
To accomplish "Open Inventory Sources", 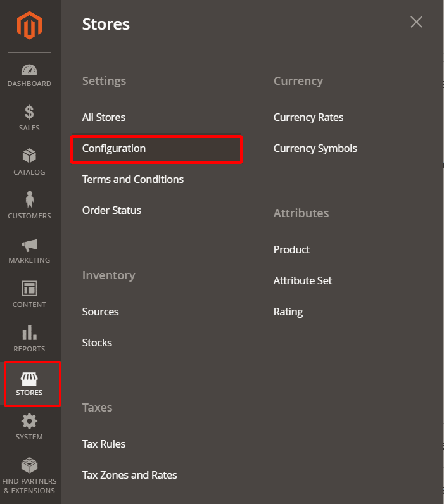I will (101, 312).
